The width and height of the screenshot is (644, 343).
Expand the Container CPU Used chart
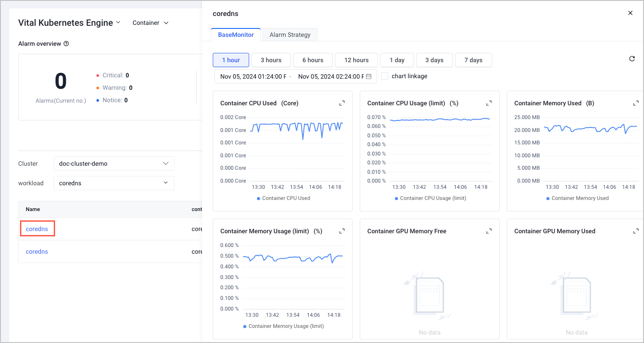(x=342, y=103)
